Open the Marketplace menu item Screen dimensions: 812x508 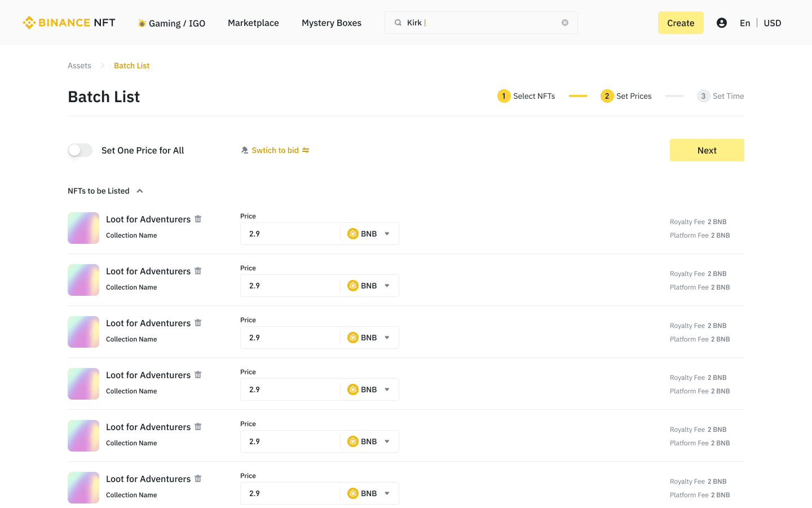(253, 23)
